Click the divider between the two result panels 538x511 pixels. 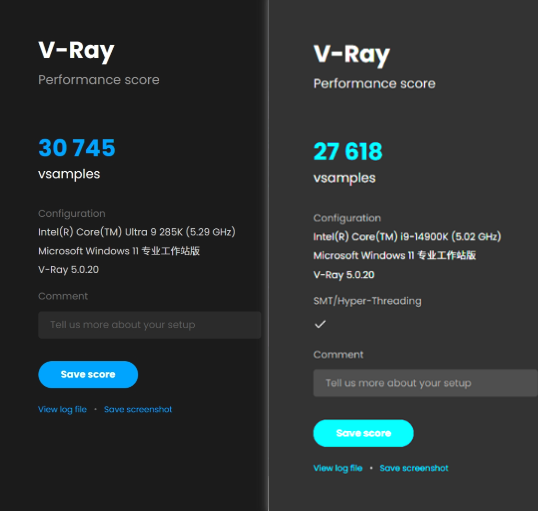(268, 255)
